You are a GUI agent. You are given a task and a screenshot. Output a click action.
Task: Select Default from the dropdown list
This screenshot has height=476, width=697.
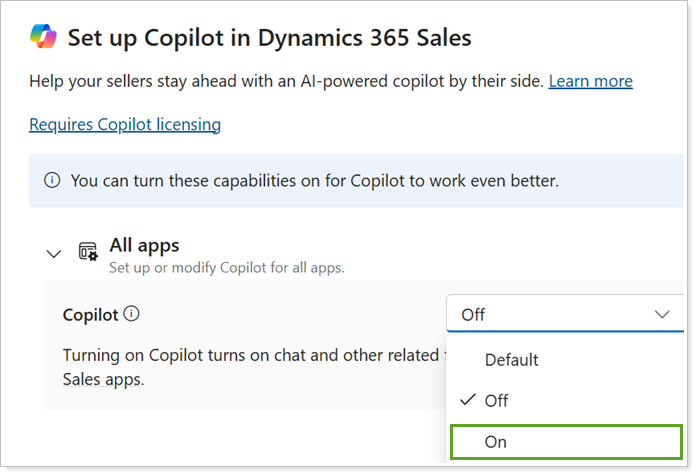511,359
